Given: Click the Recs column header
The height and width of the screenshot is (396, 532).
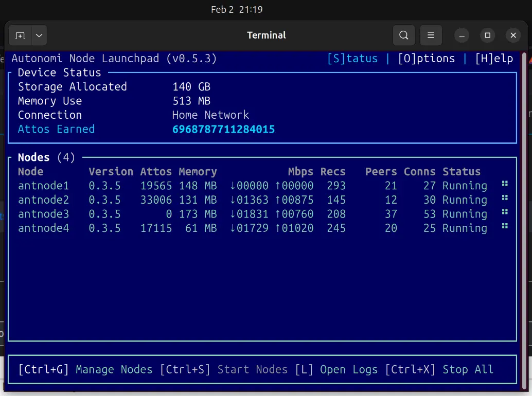Looking at the screenshot, I should pos(333,172).
